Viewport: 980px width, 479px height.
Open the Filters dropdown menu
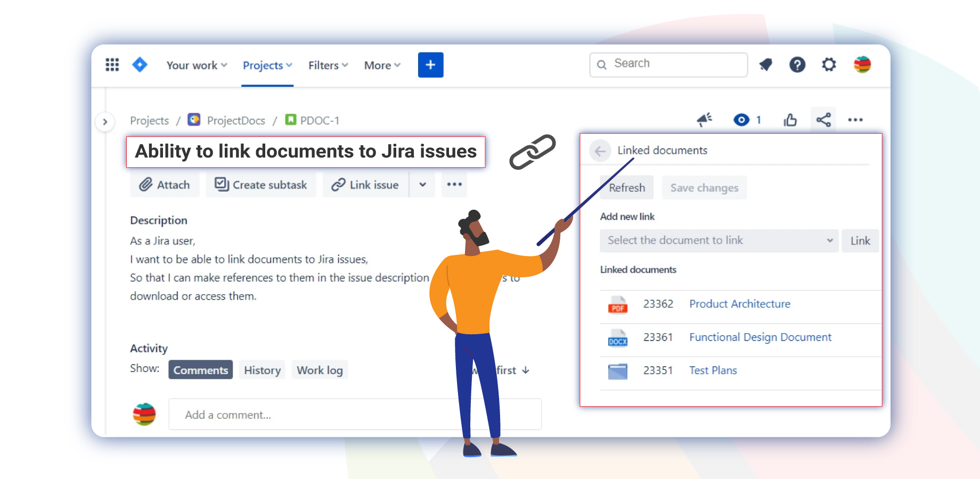point(328,65)
